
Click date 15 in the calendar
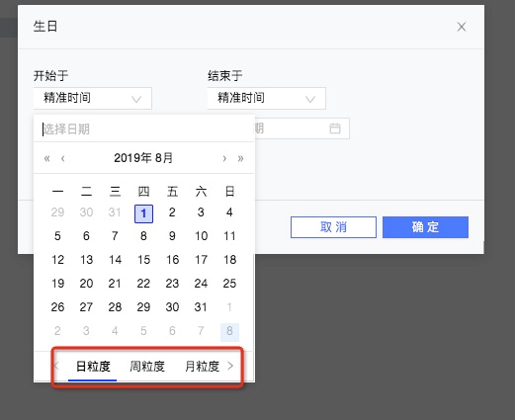click(143, 260)
